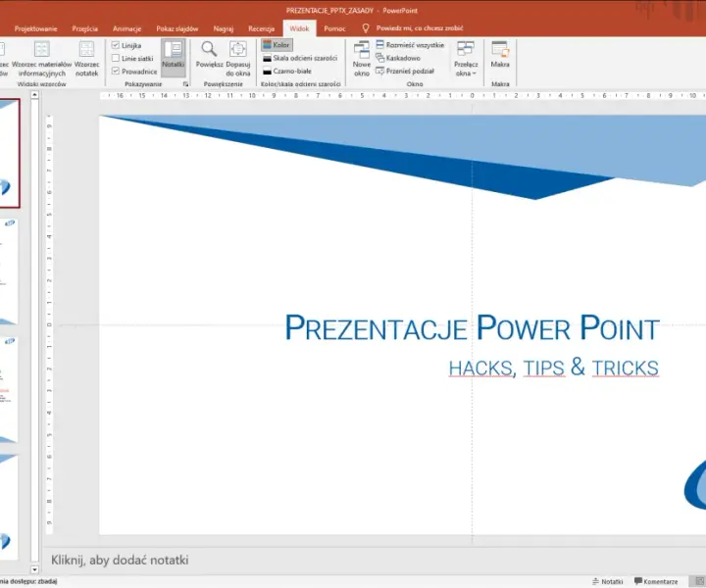Toggle Notatki in the status bar
This screenshot has height=588, width=706.
(607, 581)
